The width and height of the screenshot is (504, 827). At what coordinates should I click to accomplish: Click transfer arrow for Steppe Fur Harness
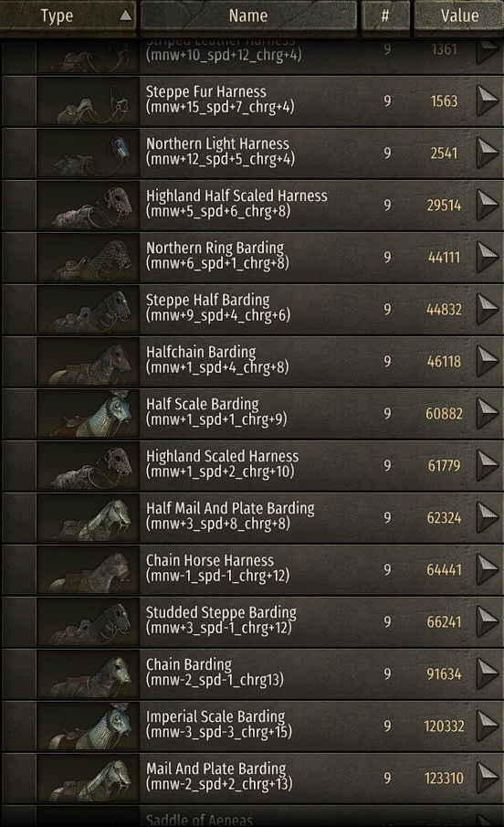tap(488, 101)
